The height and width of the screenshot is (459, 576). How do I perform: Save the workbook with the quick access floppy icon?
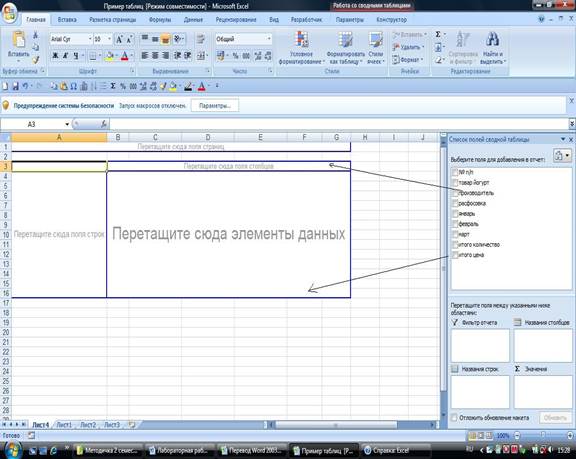(16, 86)
